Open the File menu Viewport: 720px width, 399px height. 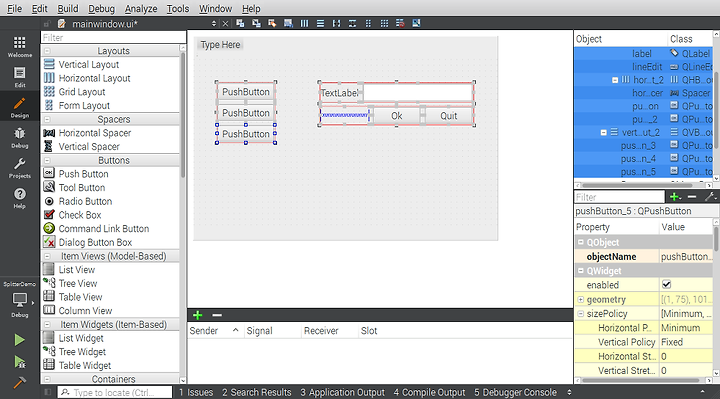[14, 8]
